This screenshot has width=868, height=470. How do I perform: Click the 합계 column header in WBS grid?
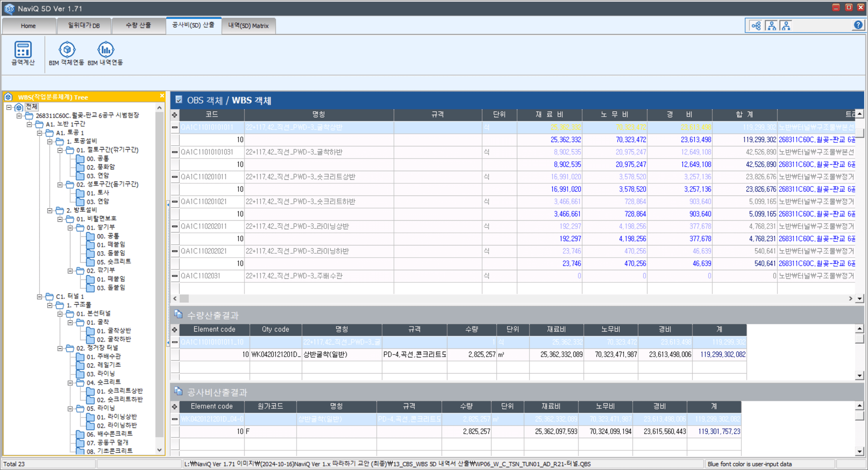[745, 115]
